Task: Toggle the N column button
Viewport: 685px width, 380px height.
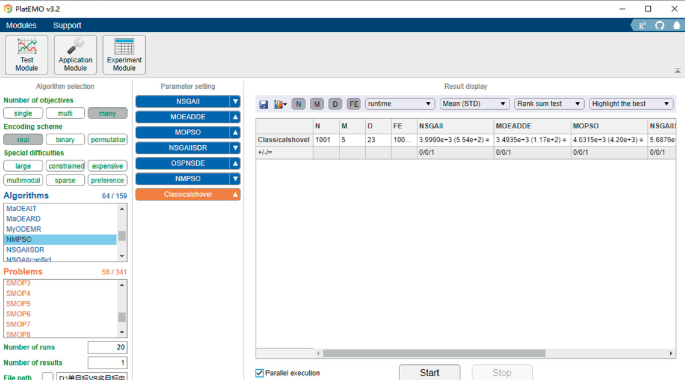Action: 298,104
